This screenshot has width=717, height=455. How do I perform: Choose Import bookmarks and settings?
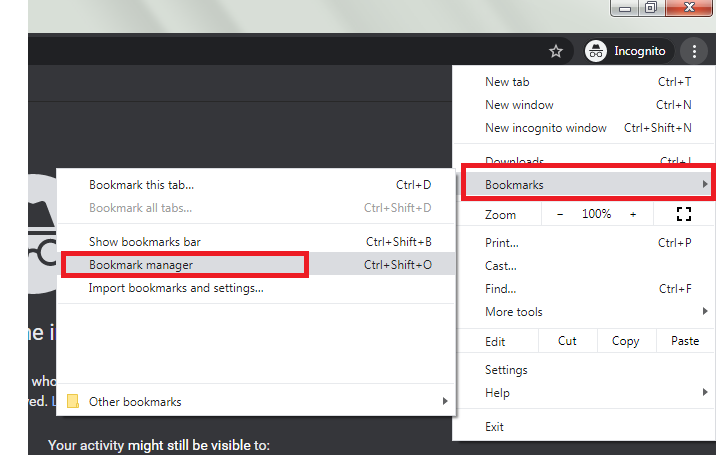pyautogui.click(x=176, y=288)
